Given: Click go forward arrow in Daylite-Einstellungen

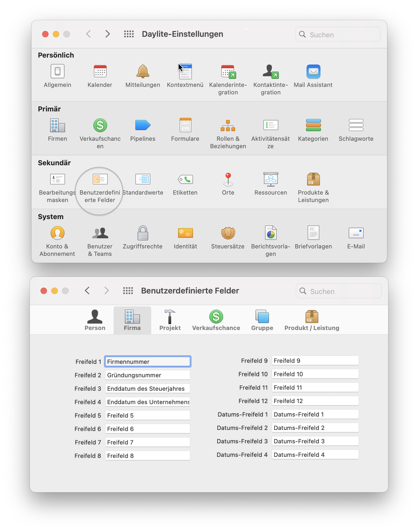Looking at the screenshot, I should [x=107, y=34].
